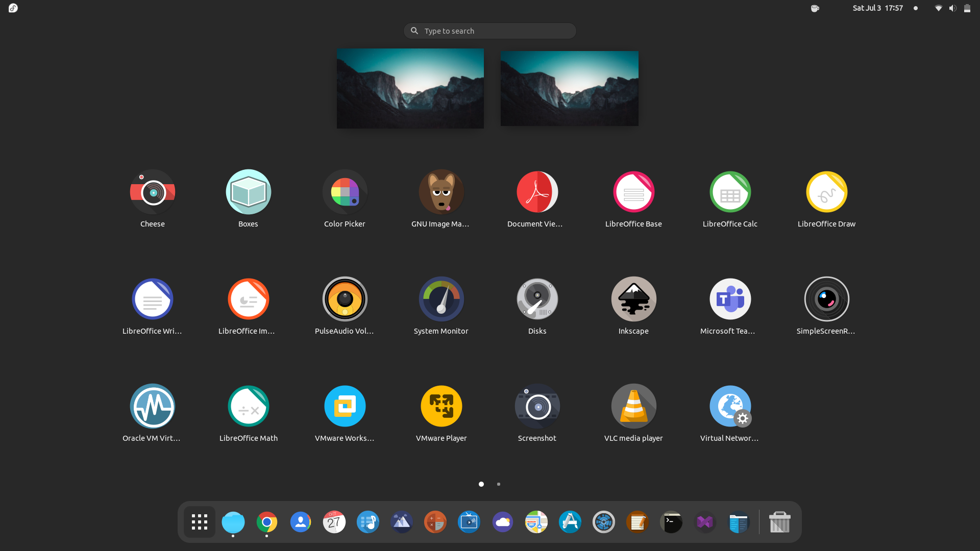Viewport: 980px width, 551px height.
Task: Open the Cheese webcam app
Action: [152, 192]
